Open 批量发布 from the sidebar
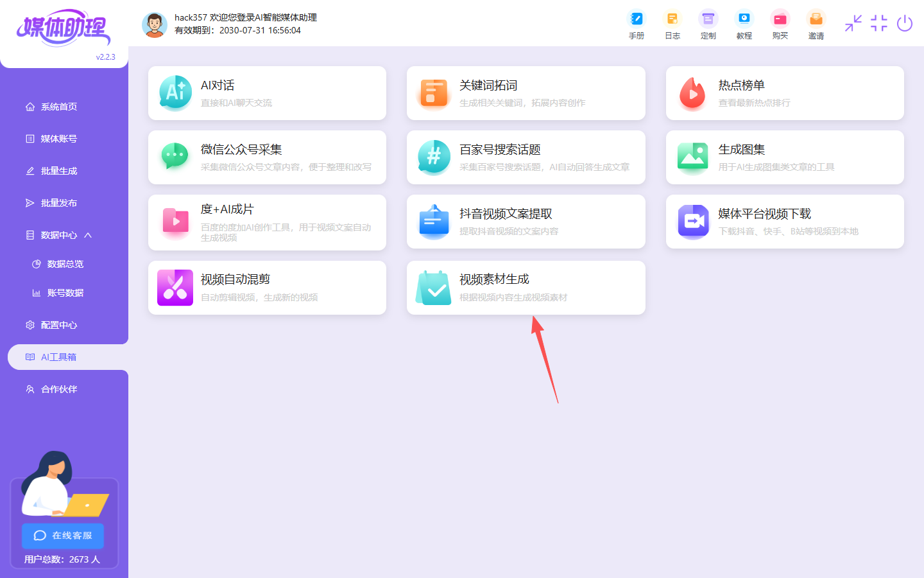 58,203
